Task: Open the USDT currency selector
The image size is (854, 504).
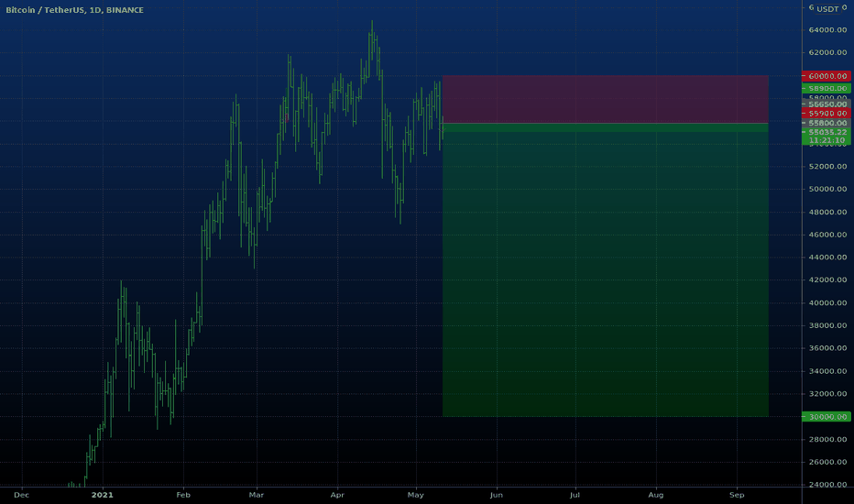Action: click(827, 9)
